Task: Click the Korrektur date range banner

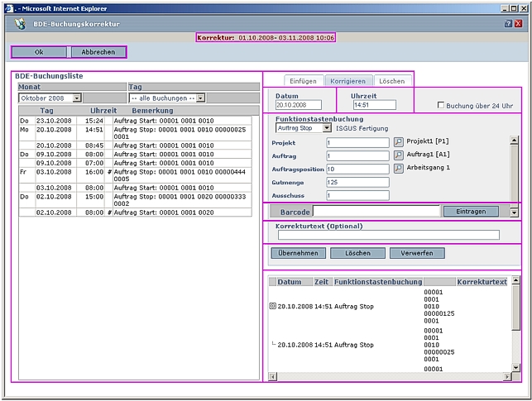Action: click(266, 38)
